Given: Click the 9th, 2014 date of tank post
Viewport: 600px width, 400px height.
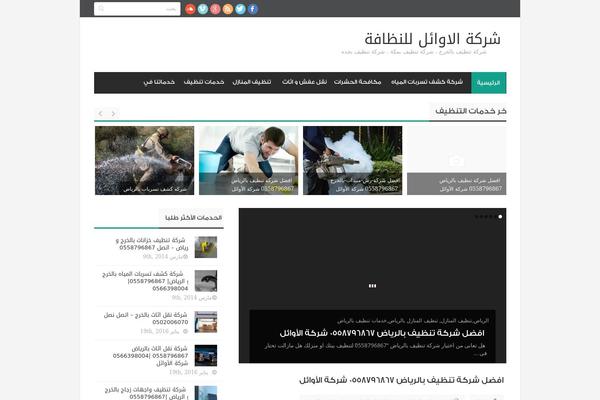Looking at the screenshot, I should click(x=165, y=257).
